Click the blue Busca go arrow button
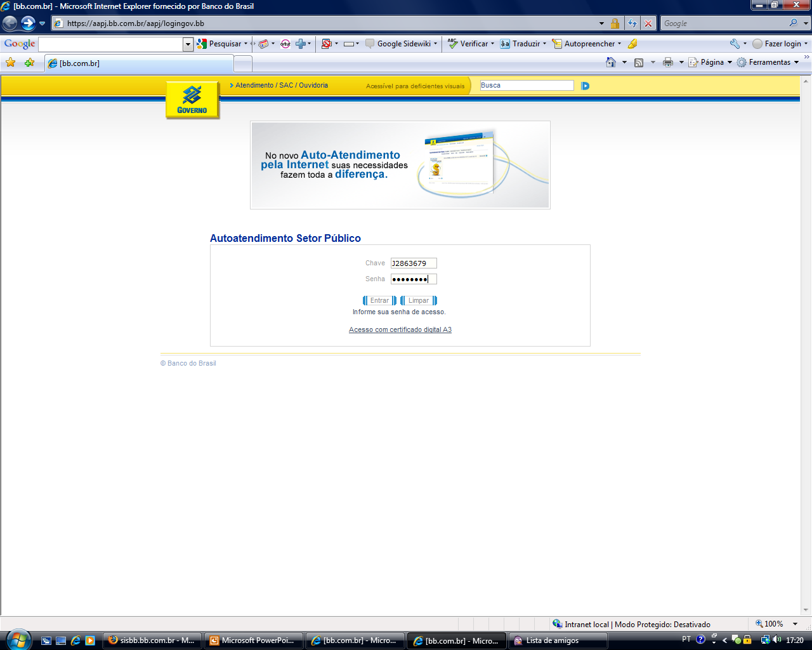This screenshot has height=650, width=812. pyautogui.click(x=585, y=86)
